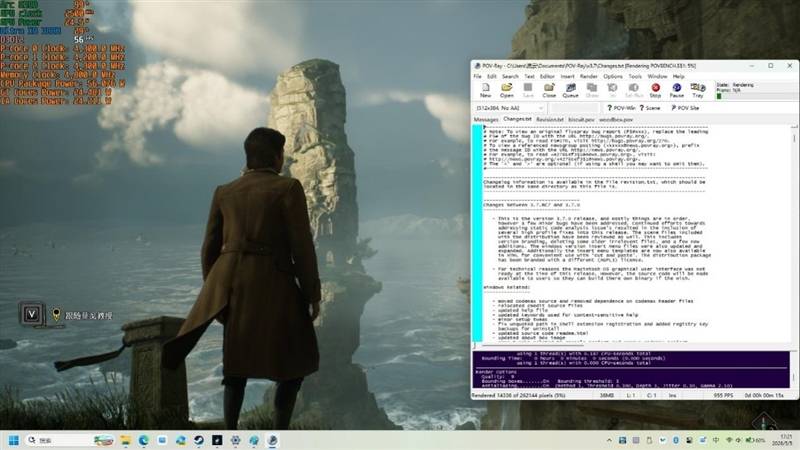The height and width of the screenshot is (450, 800).
Task: Click the Show render window icon
Action: 592,90
